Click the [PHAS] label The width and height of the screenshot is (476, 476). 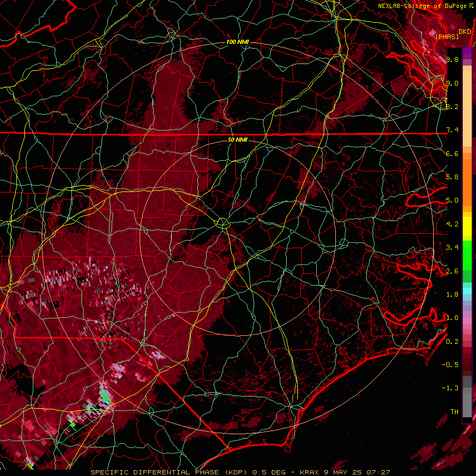coord(447,37)
